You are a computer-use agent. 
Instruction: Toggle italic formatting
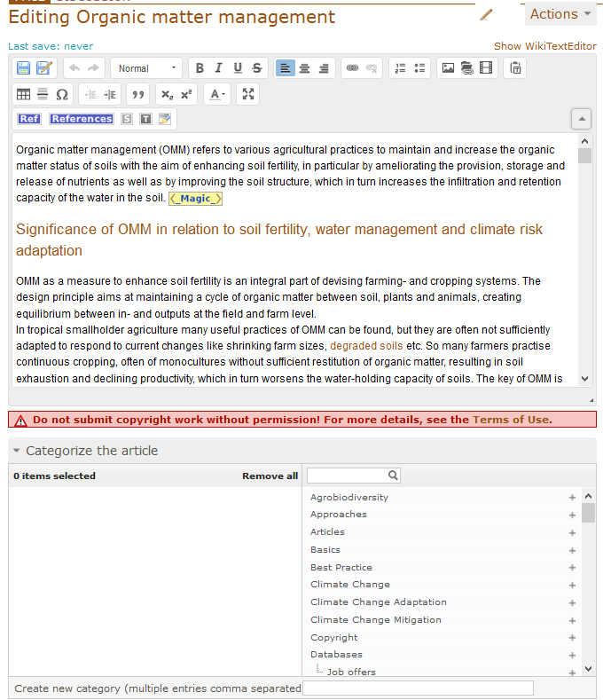(218, 68)
